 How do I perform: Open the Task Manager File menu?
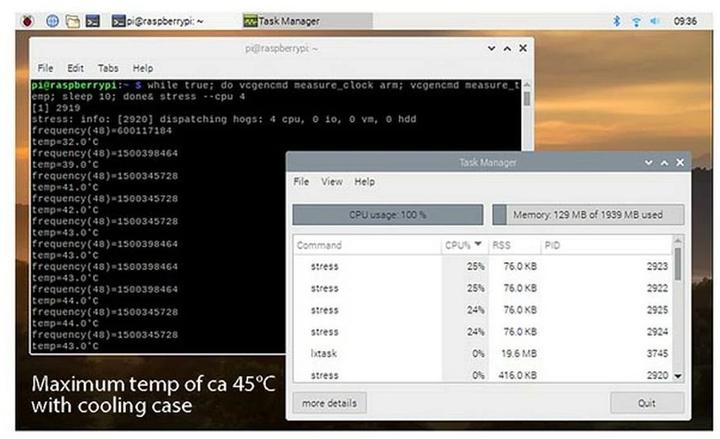pos(301,181)
